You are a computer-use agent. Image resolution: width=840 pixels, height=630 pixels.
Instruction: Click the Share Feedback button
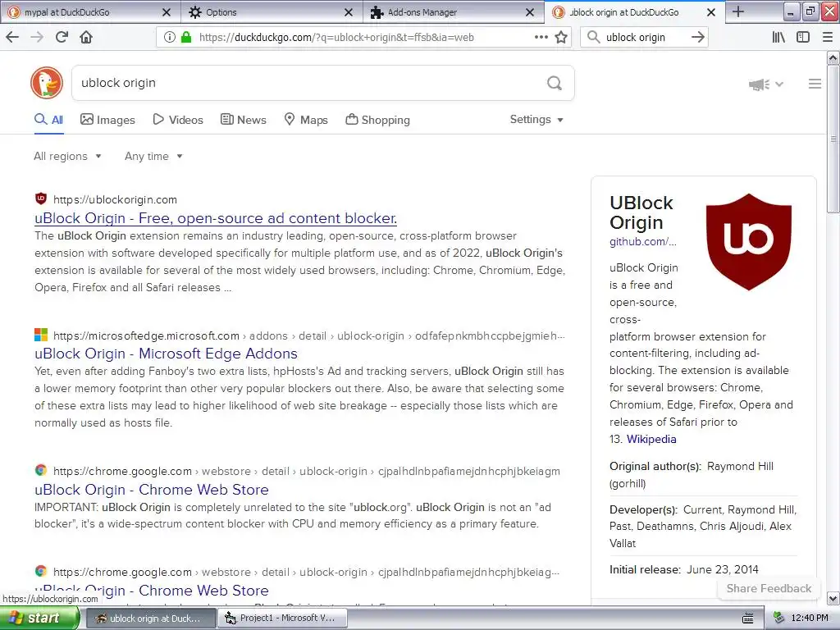[x=769, y=588]
